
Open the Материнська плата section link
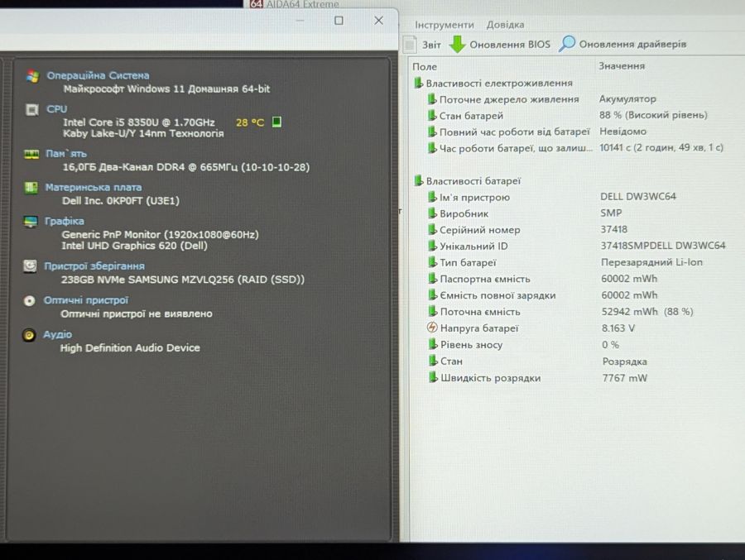point(93,187)
